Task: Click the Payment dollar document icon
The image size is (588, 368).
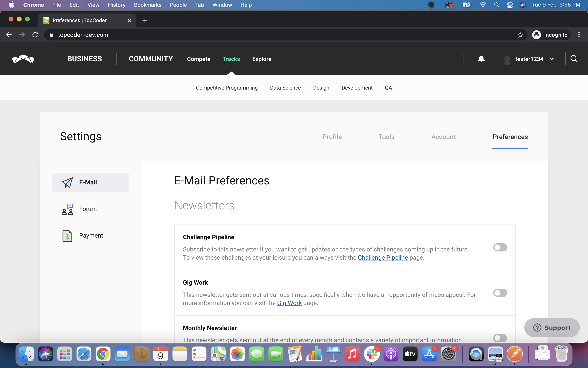Action: pos(67,236)
